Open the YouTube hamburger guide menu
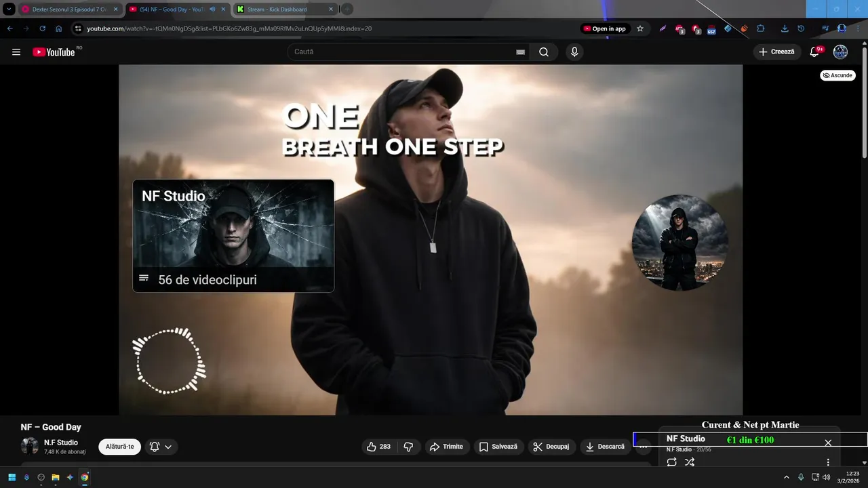This screenshot has height=488, width=868. 16,52
